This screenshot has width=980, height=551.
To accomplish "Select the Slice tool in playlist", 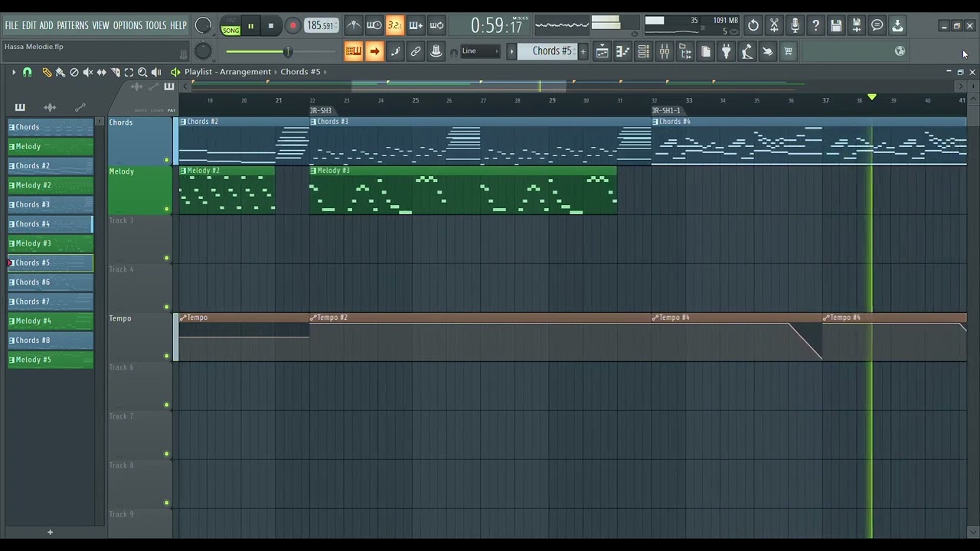I will click(x=115, y=72).
